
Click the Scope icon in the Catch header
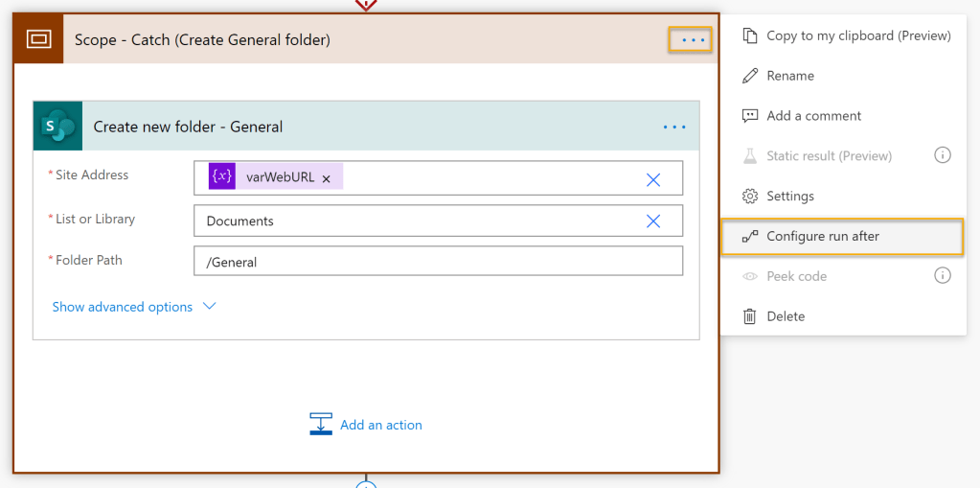coord(38,39)
